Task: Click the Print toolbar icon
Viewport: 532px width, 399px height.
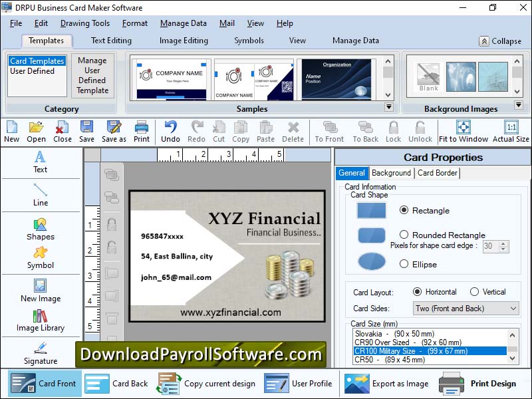Action: pos(142,132)
